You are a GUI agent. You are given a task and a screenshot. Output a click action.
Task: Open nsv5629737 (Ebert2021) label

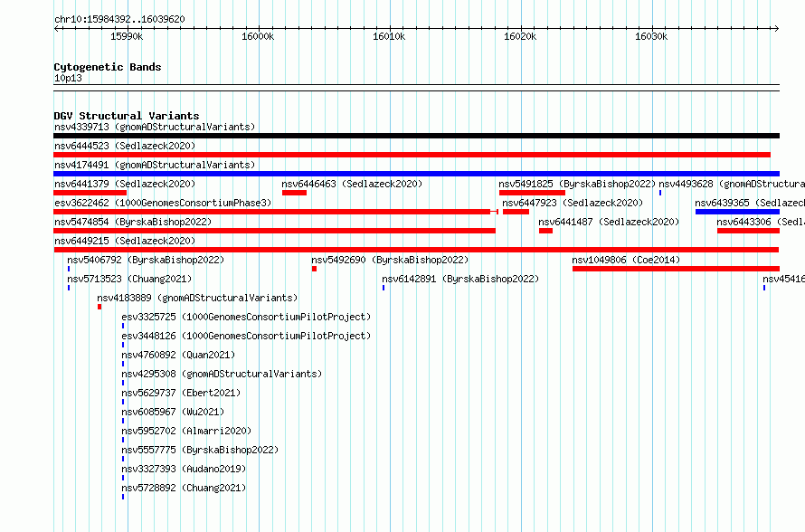point(181,393)
